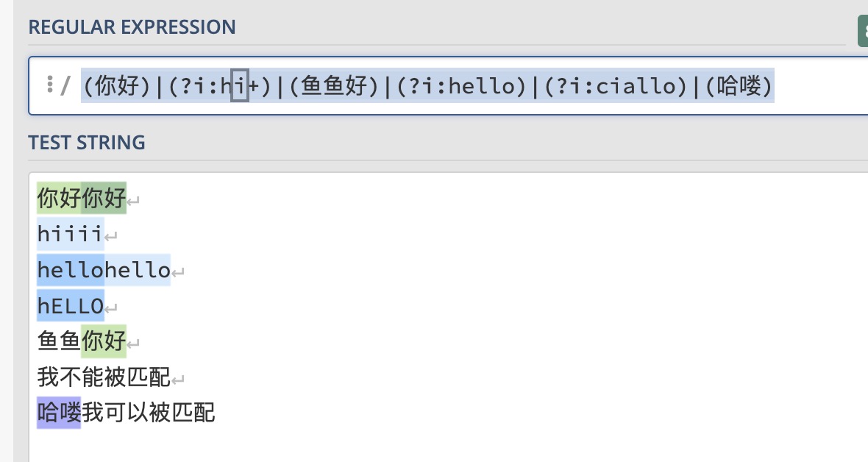Click the TEST STRING section heading
The width and height of the screenshot is (868, 462).
pyautogui.click(x=87, y=142)
